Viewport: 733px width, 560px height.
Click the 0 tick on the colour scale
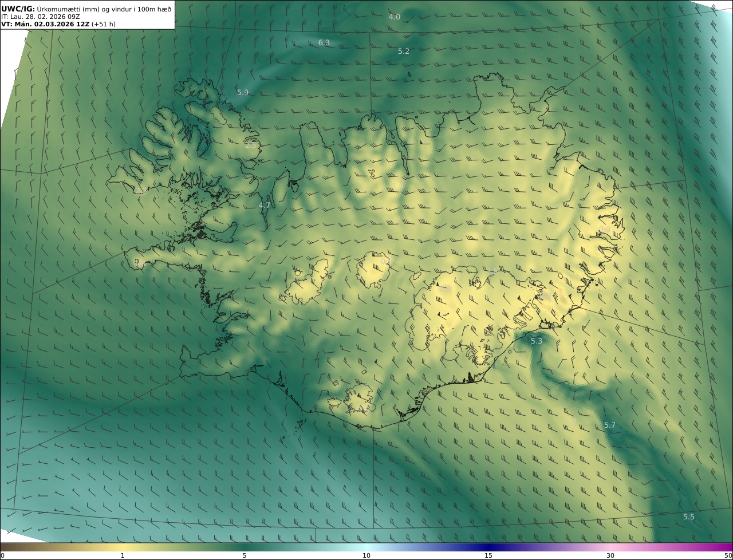pyautogui.click(x=2, y=555)
